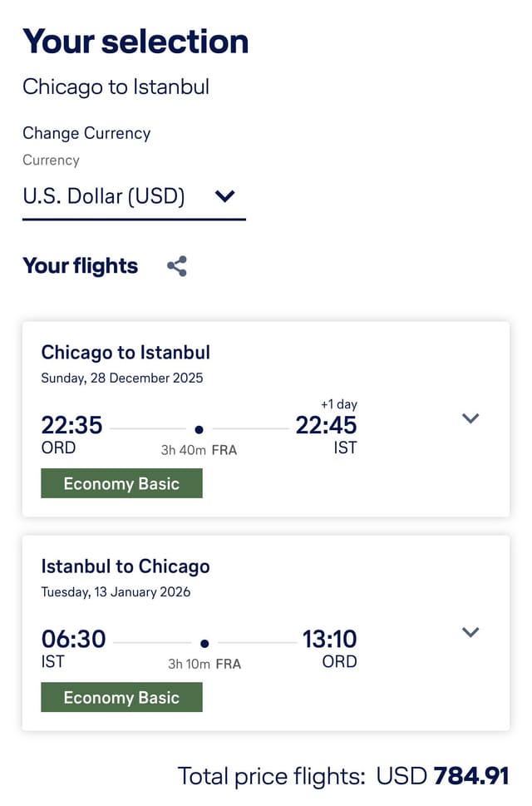This screenshot has width=532, height=806.
Task: Click the 3h 10m FRA layover text
Action: 204,664
